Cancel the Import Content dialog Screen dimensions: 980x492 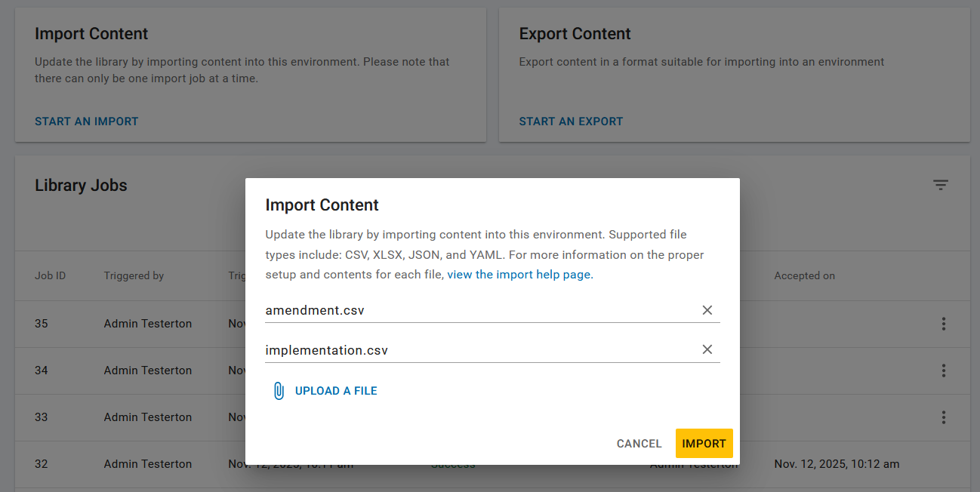point(639,443)
